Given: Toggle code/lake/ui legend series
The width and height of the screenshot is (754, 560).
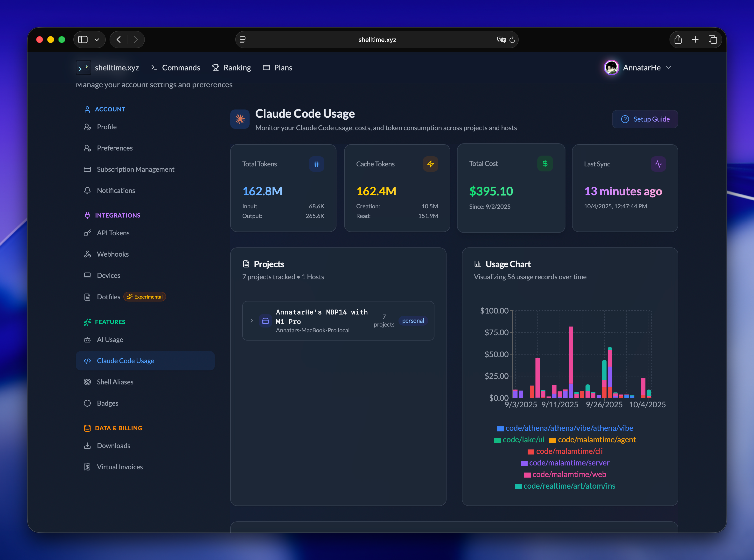Looking at the screenshot, I should (x=523, y=440).
